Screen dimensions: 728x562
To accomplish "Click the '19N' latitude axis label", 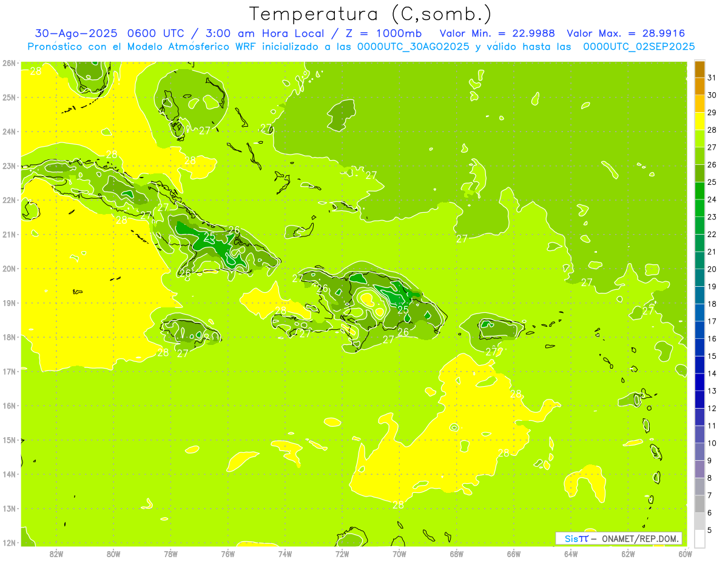I will [x=9, y=303].
